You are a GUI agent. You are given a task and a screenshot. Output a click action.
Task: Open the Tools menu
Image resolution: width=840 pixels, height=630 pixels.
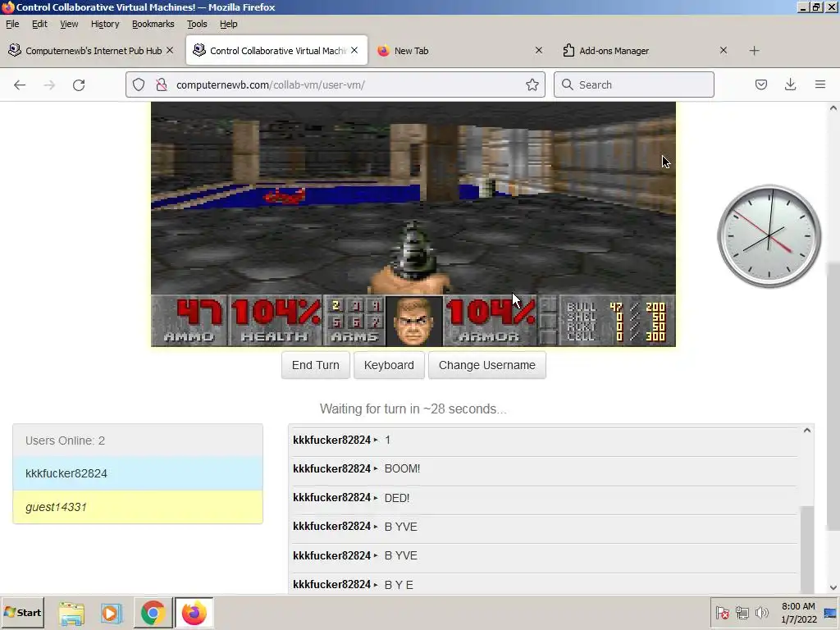tap(197, 24)
